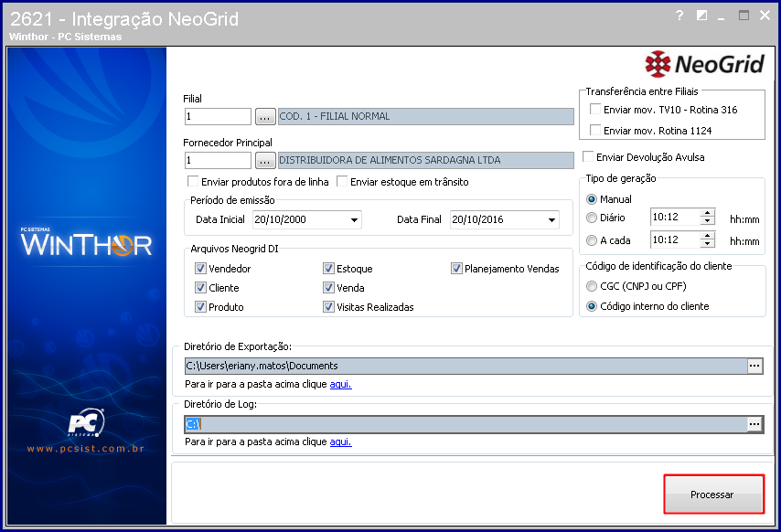781x532 pixels.
Task: Increase the Diário time value
Action: tap(707, 213)
